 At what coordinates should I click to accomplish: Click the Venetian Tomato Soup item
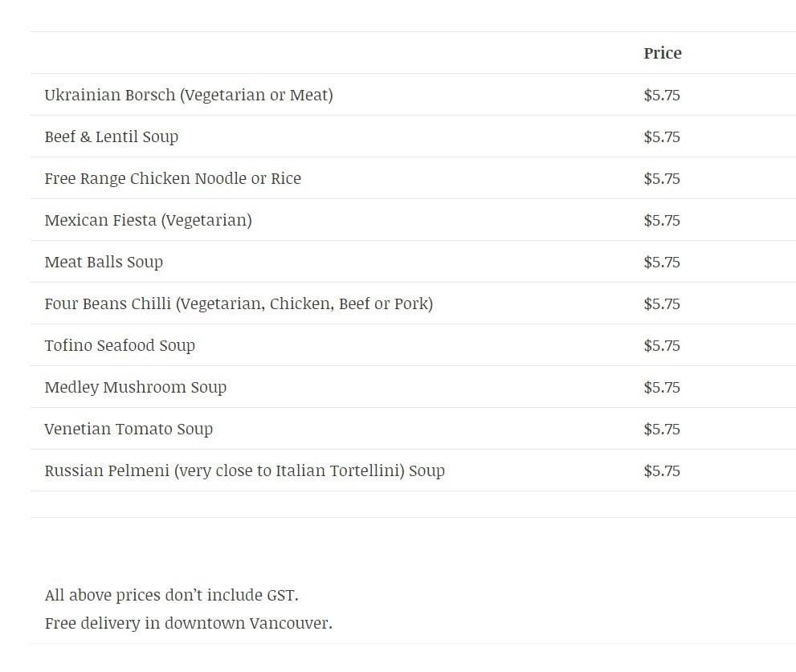tap(129, 429)
